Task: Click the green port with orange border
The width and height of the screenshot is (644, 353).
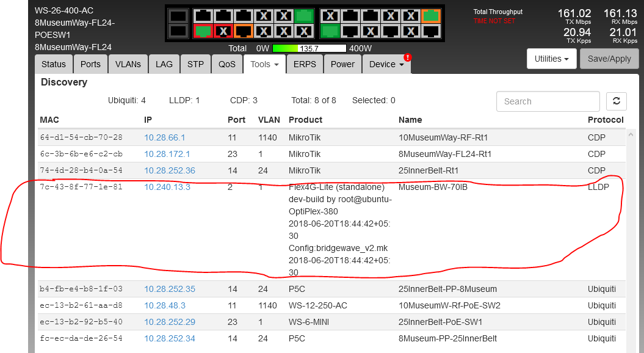Action: click(x=431, y=16)
